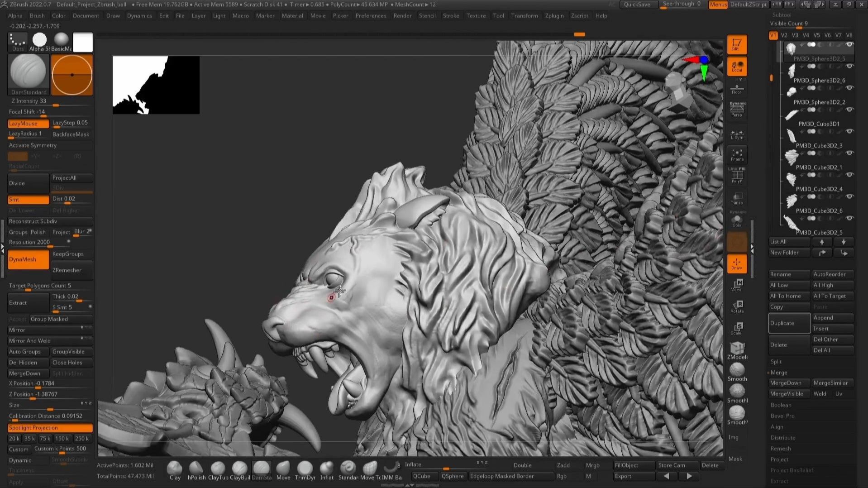Toggle the Persp perspective icon
Screen dimensions: 868x488
(x=736, y=110)
